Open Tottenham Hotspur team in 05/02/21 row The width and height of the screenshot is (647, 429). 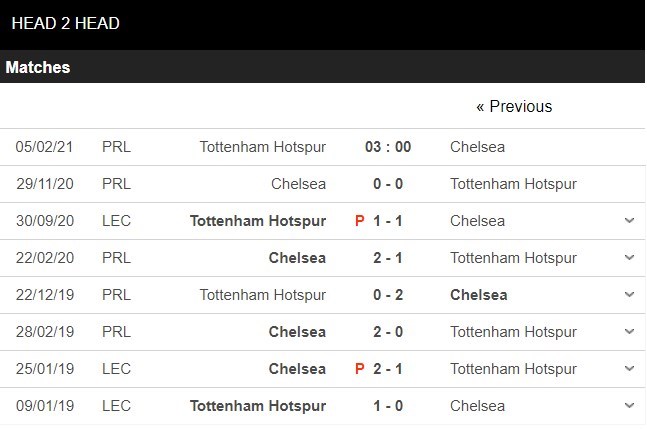pos(263,147)
